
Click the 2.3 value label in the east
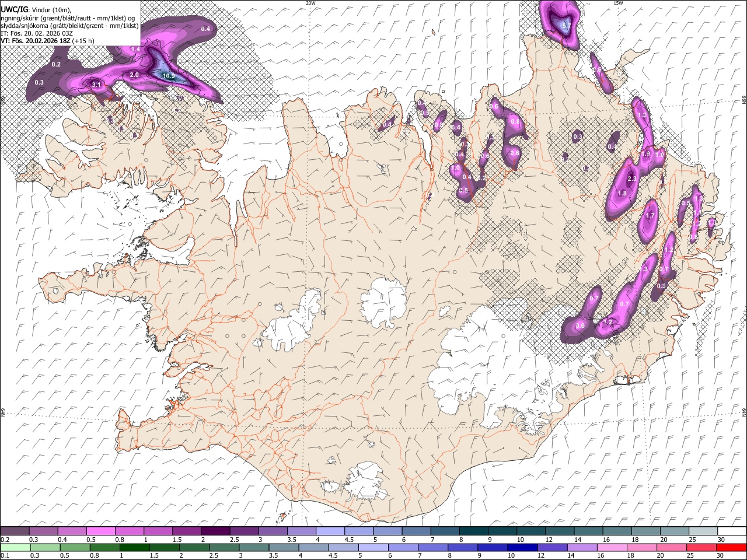[x=631, y=179]
